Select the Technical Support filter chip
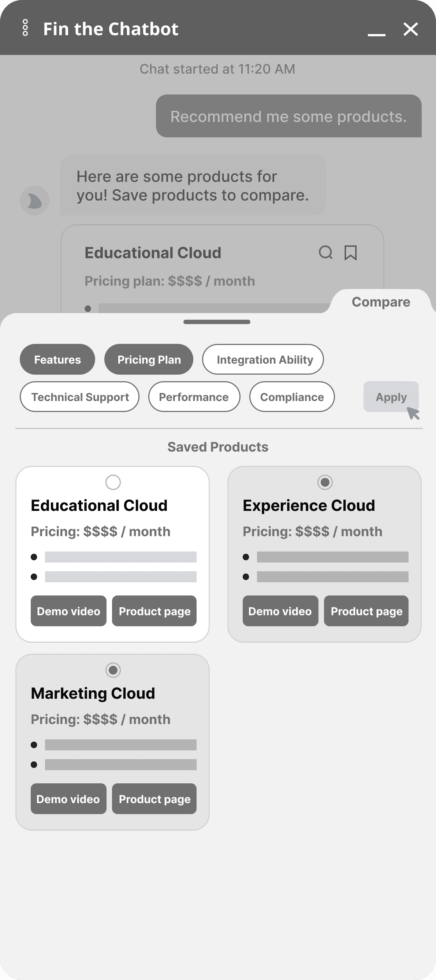The width and height of the screenshot is (436, 980). tap(79, 397)
